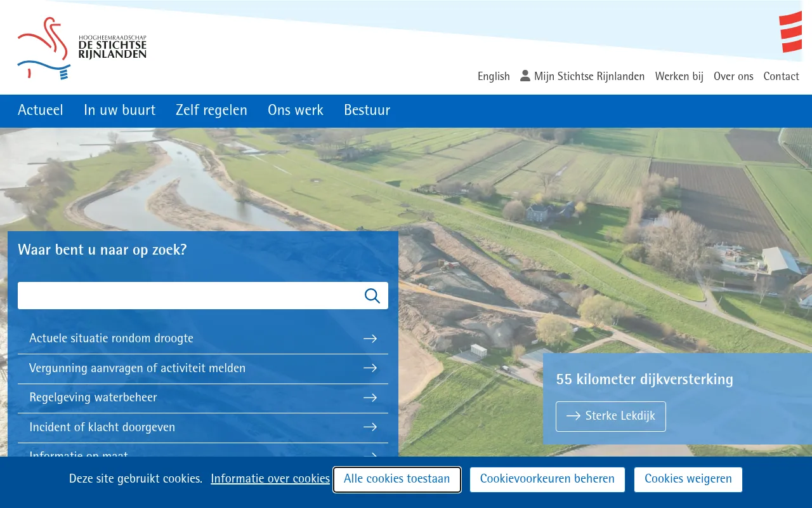Open Regelgeving waterbeheer link

click(x=203, y=398)
